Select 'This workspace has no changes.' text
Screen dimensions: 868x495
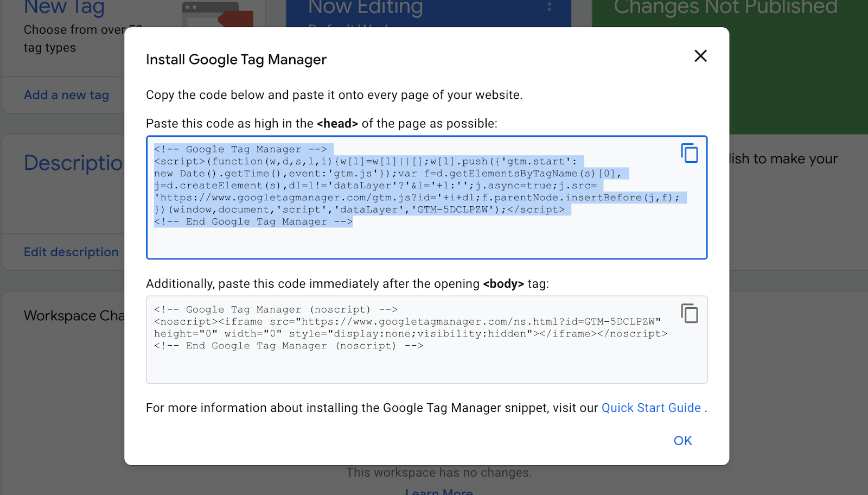[x=439, y=473]
